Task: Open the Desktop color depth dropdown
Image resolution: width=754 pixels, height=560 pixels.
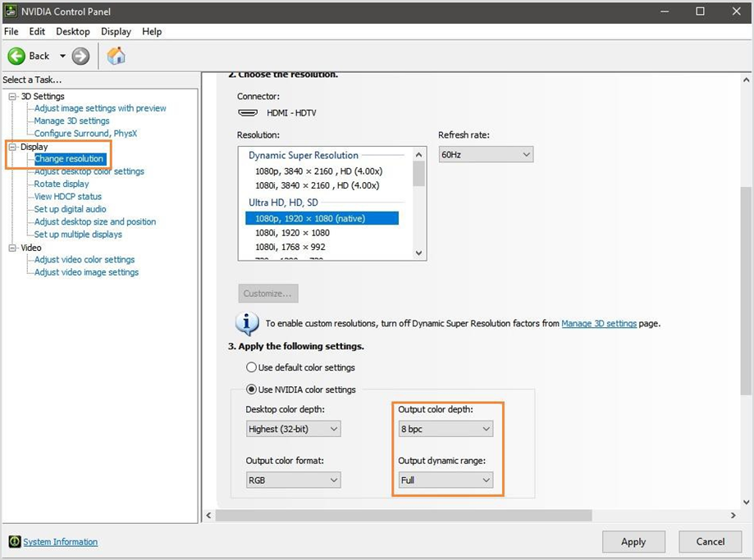Action: (294, 429)
